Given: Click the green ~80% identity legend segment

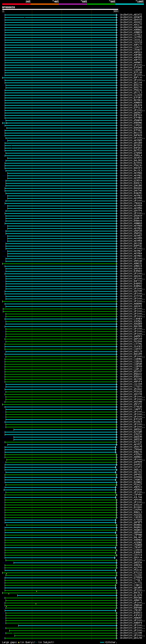Looking at the screenshot, I should (x=101, y=4).
